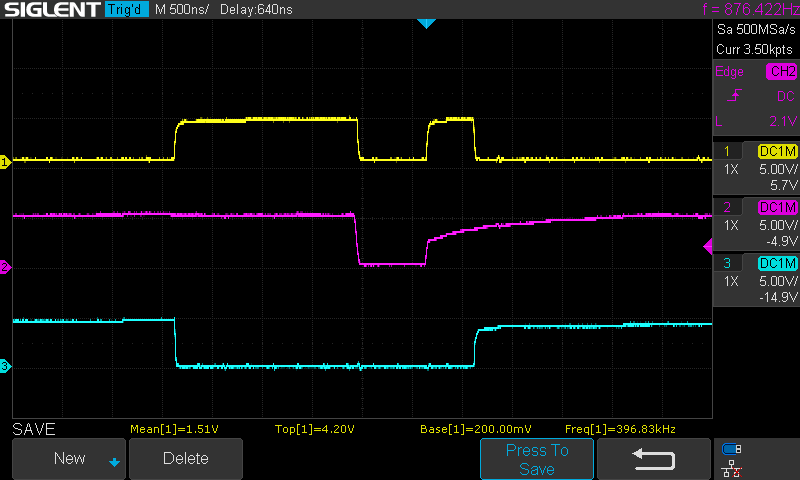Click the Curr 3.50kpts memory depth
Screen dimensions: 800x480
coord(755,49)
